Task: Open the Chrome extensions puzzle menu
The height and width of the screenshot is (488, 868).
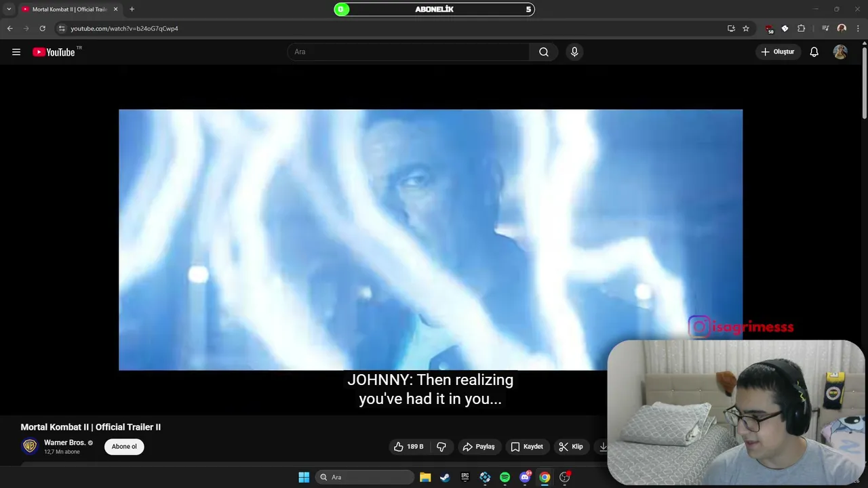Action: tap(802, 28)
